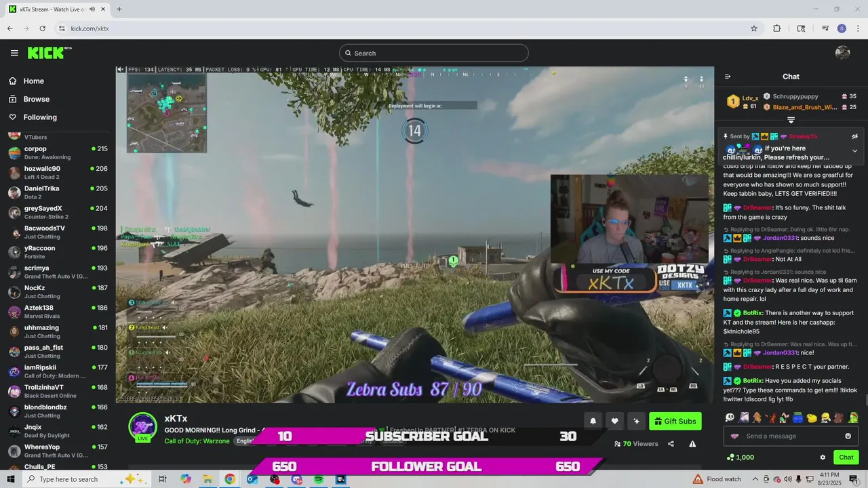Select the uhhmazing sidebar row
Screen dimensions: 868x488
pos(58,331)
